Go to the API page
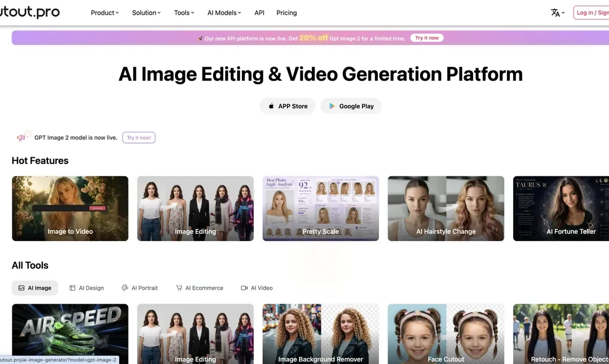Viewport: 609px width, 364px height. 259,13
